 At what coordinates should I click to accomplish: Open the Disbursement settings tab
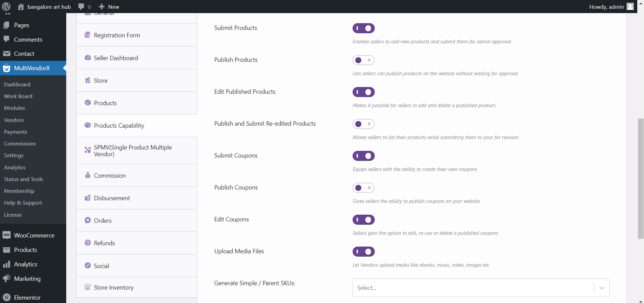point(112,198)
